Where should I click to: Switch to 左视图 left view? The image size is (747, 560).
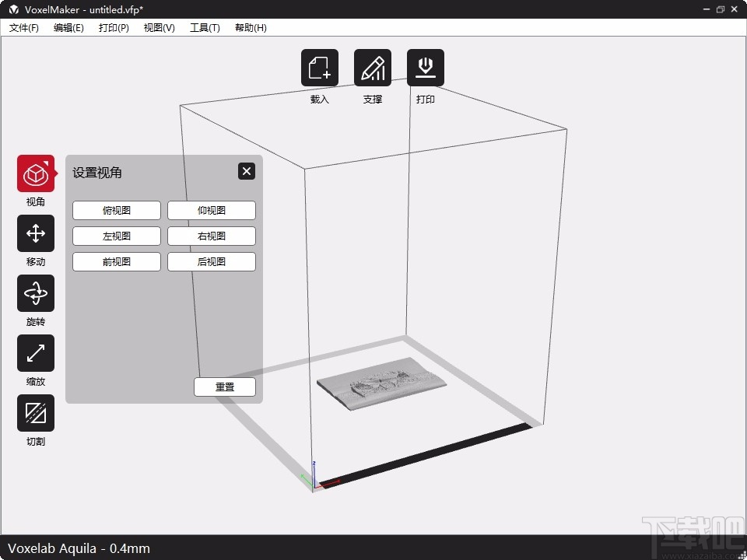(x=116, y=236)
